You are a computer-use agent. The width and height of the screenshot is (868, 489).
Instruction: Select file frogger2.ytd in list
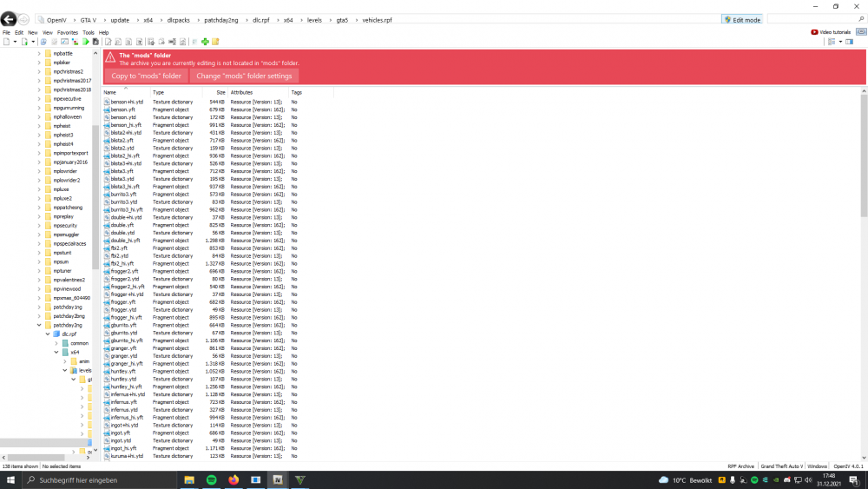124,279
